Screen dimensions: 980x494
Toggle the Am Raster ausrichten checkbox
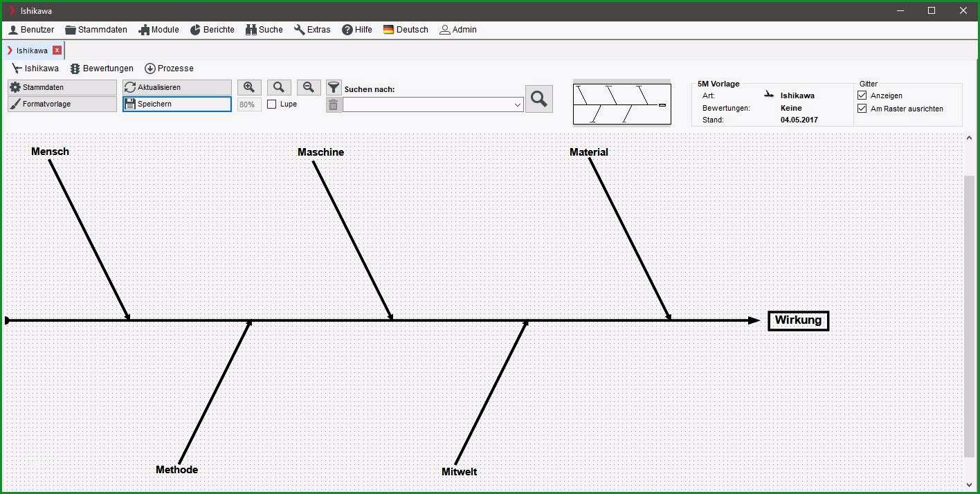click(x=862, y=109)
